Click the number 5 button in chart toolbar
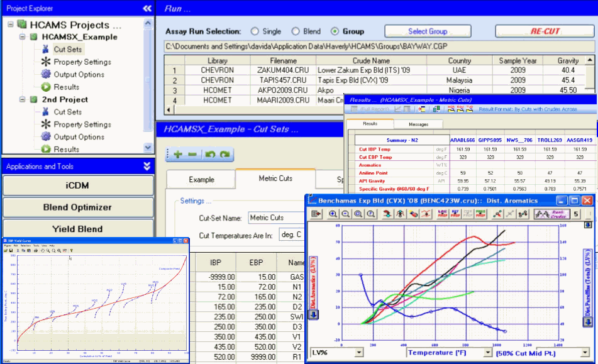This screenshot has width=598, height=364. [576, 214]
